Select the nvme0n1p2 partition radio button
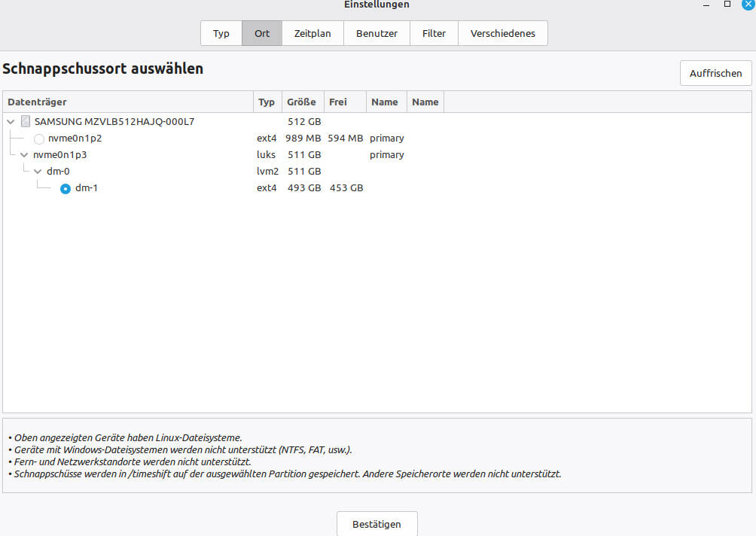This screenshot has height=536, width=756. coord(39,139)
